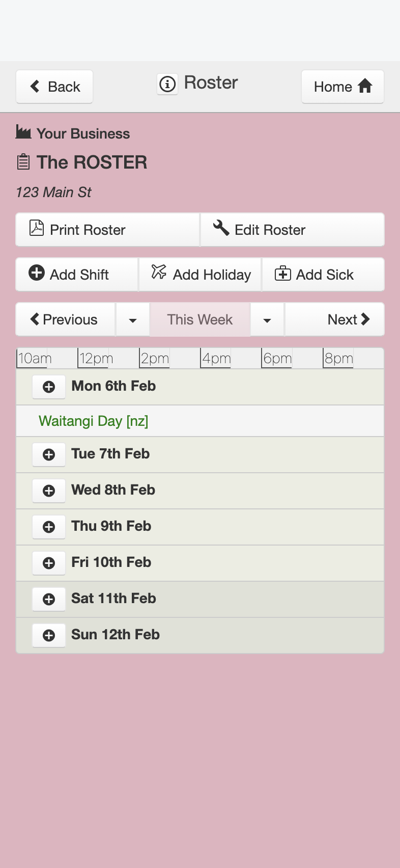The height and width of the screenshot is (868, 400).
Task: Add a shift on Fri 10th Feb
Action: pos(49,563)
